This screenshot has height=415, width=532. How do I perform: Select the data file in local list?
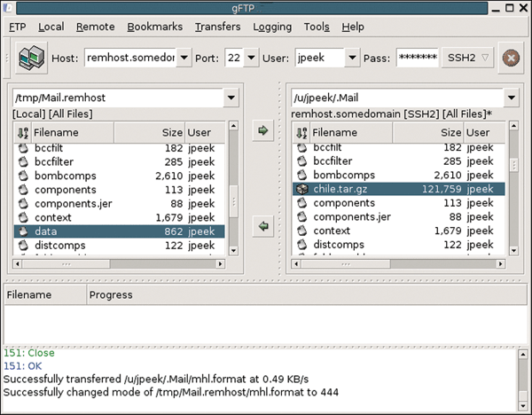point(46,230)
